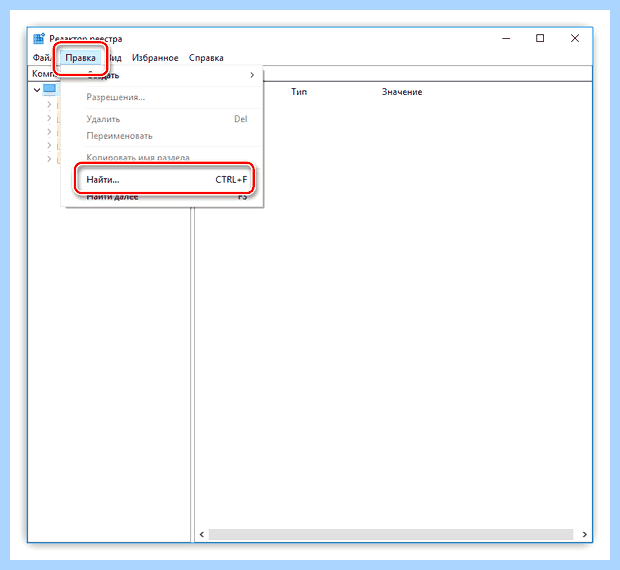This screenshot has height=570, width=620.
Task: Choose Разрешения... menu entry
Action: [163, 97]
